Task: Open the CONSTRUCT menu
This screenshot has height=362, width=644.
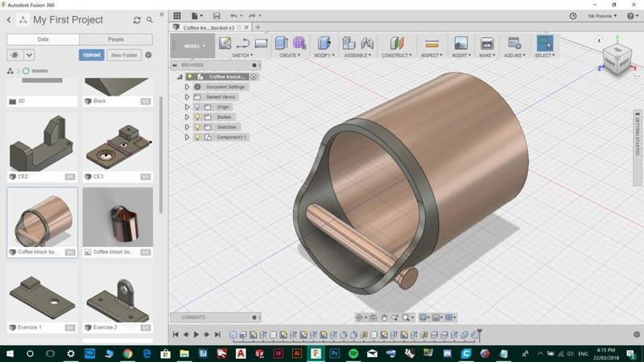Action: 395,56
